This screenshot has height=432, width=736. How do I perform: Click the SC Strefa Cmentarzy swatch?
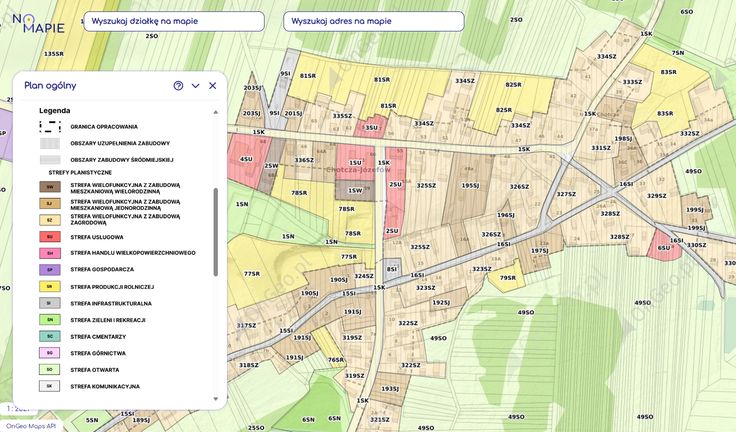[x=49, y=336]
